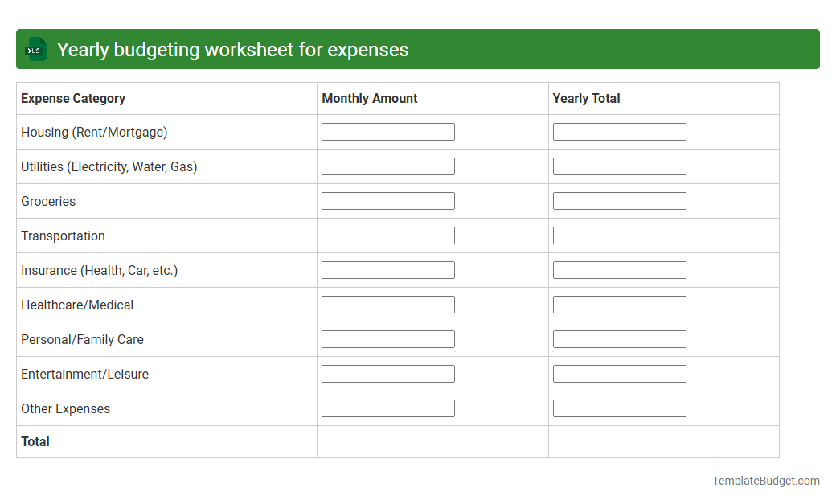
Task: Click the Housing Monthly Amount input field
Action: (x=387, y=131)
